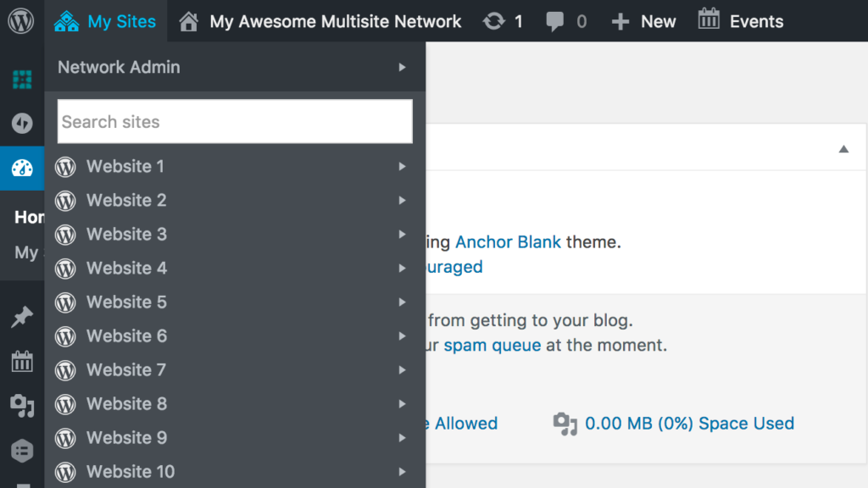Open the My Sites menu
This screenshot has width=868, height=488.
coord(106,21)
